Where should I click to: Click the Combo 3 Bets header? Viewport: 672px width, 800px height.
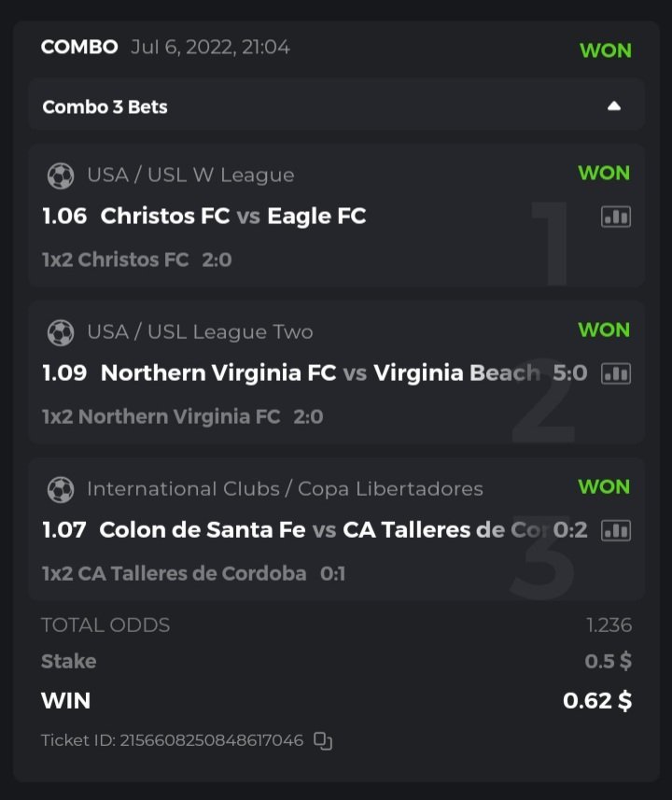105,106
